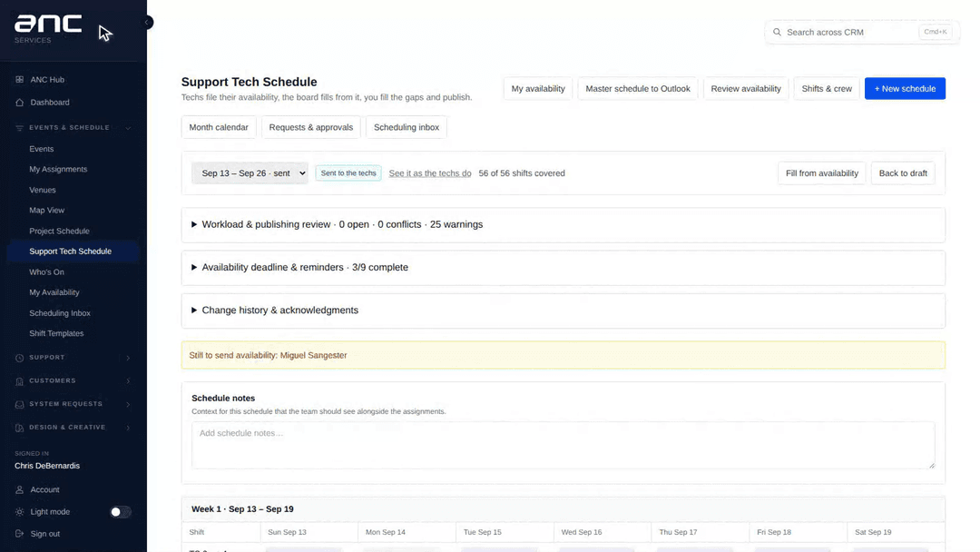This screenshot has width=980, height=552.
Task: Expand Change history & acknowledgments panel
Action: point(563,310)
